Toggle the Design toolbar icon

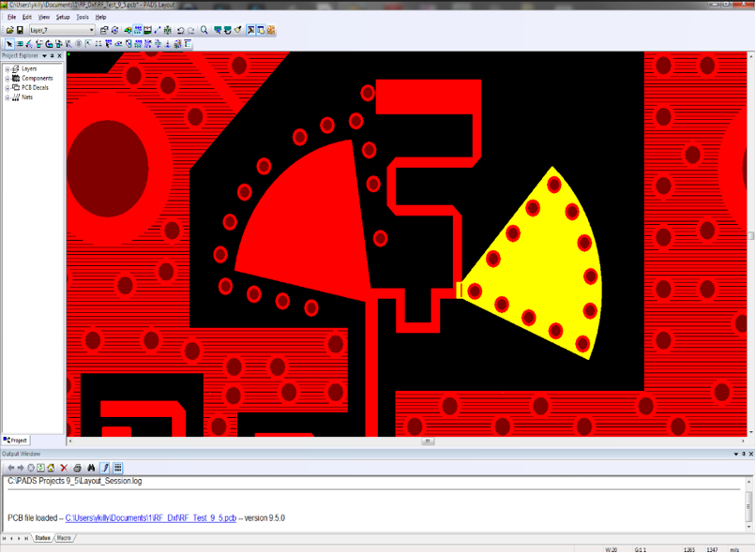coord(138,30)
